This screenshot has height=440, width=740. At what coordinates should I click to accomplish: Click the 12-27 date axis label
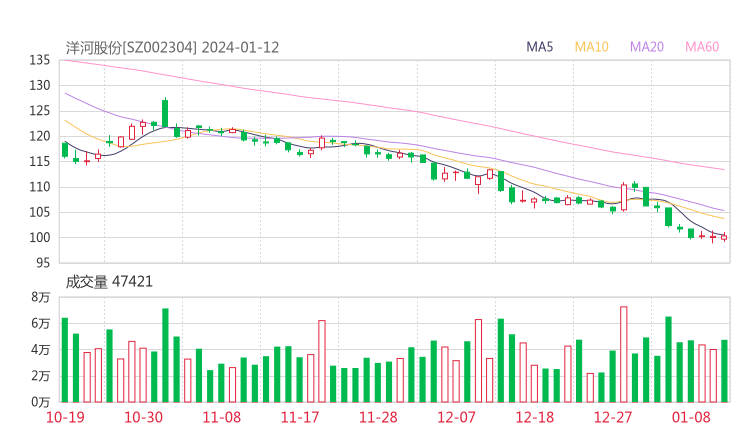coord(613,417)
